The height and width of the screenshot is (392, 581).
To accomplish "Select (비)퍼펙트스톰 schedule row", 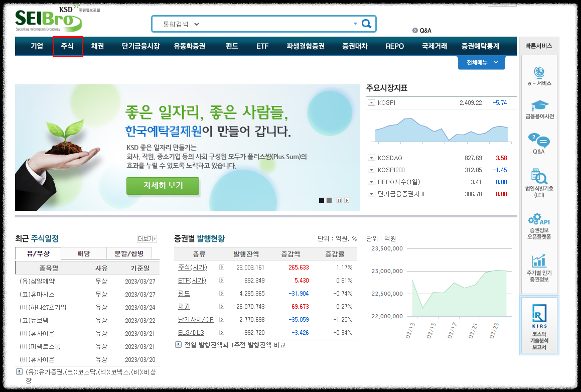I will (x=87, y=346).
